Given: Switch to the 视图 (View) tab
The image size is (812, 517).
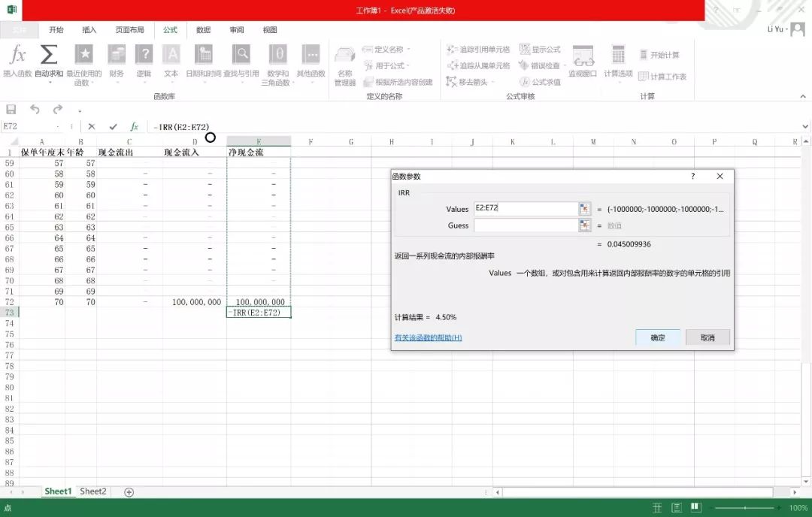Looking at the screenshot, I should pos(270,30).
